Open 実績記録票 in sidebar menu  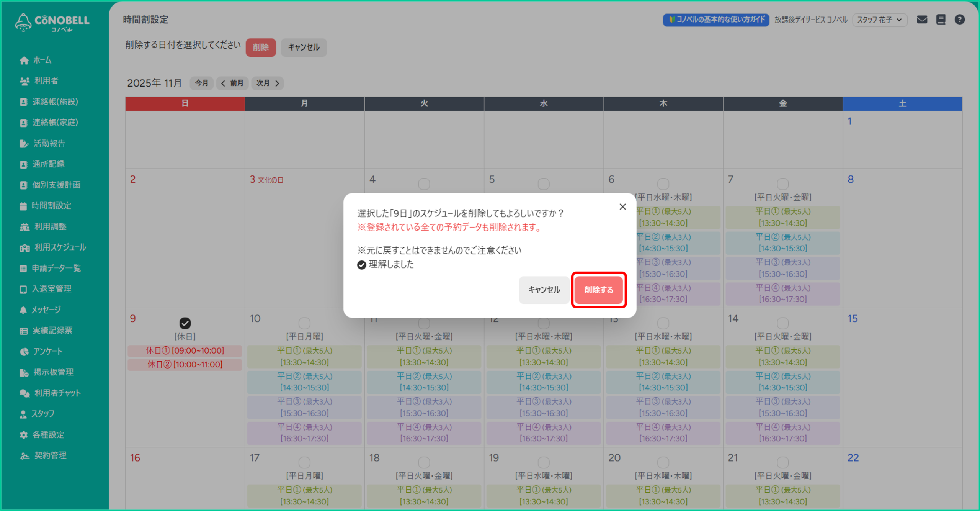(x=52, y=331)
